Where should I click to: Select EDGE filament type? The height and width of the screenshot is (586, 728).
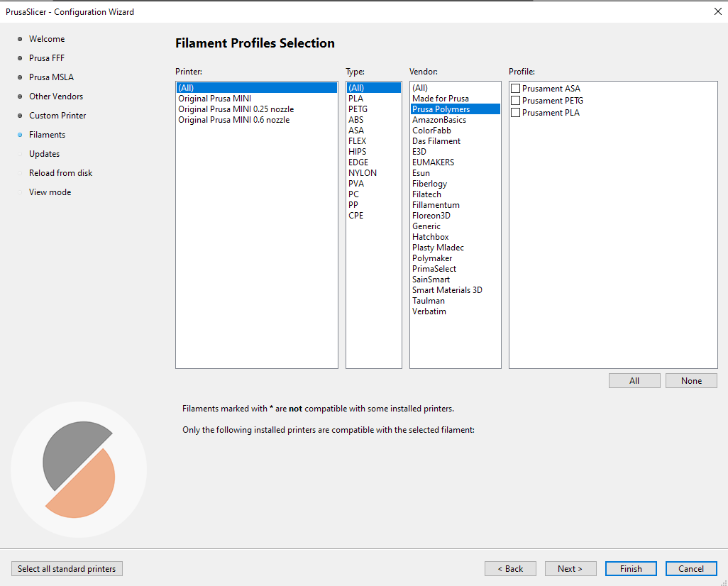[x=374, y=162]
